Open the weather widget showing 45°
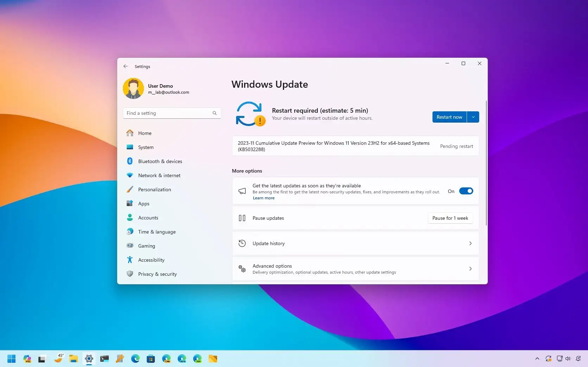Image resolution: width=588 pixels, height=367 pixels. [59, 358]
